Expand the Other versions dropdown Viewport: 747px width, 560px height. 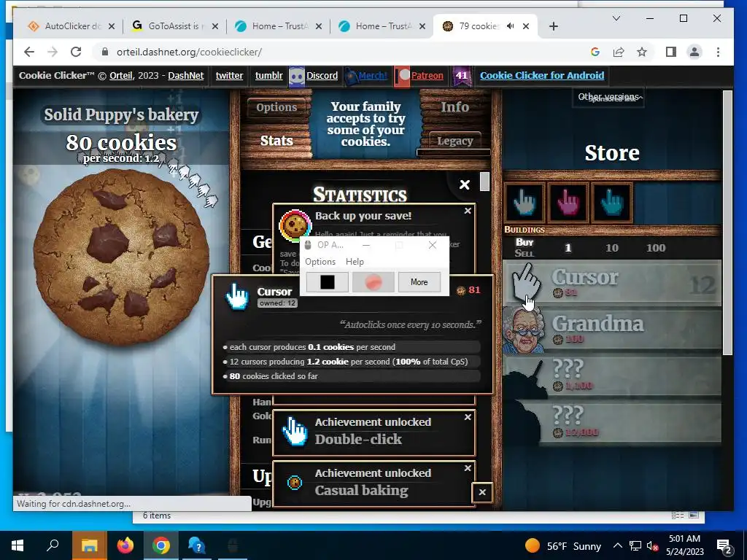[608, 97]
